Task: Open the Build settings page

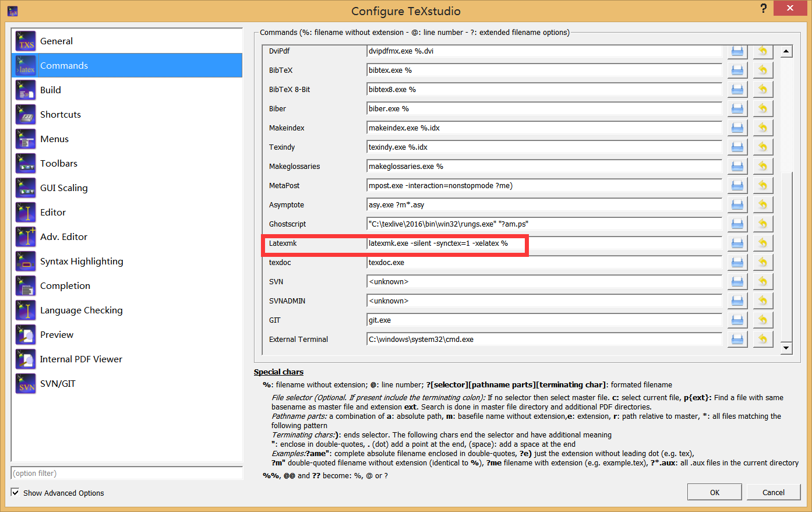Action: tap(127, 90)
